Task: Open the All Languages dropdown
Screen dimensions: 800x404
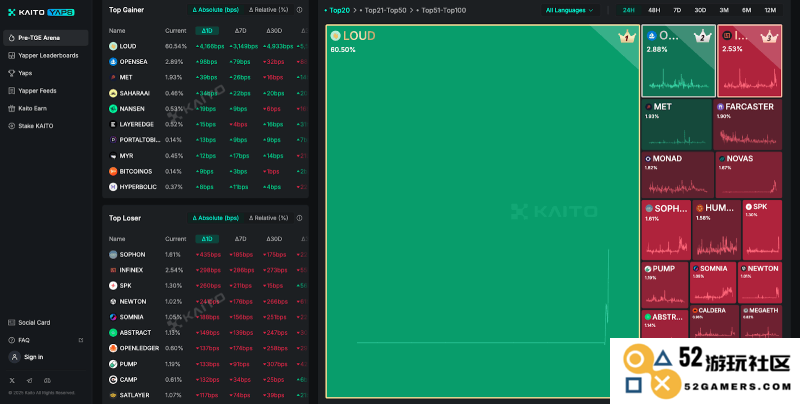Action: 569,10
